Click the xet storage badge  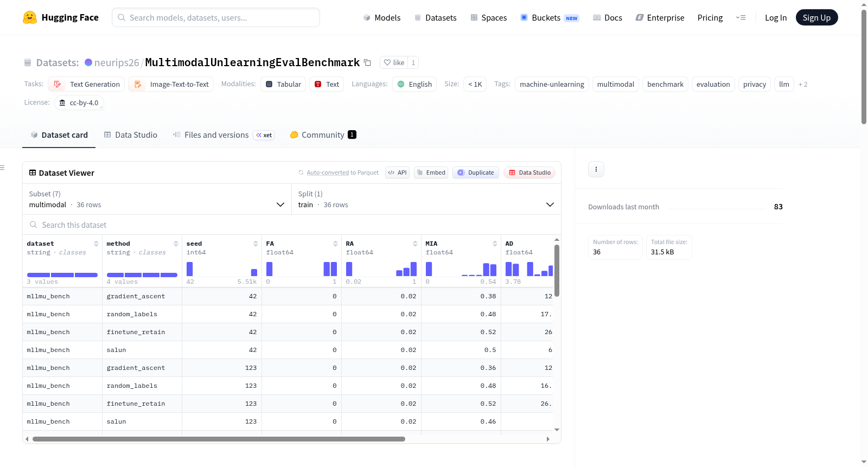264,135
